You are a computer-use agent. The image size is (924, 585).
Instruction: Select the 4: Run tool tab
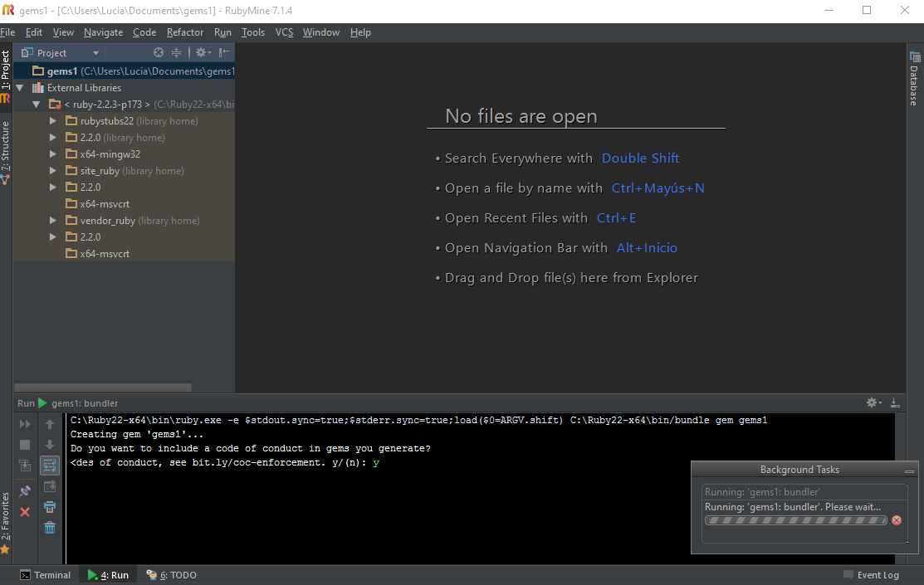pos(108,575)
